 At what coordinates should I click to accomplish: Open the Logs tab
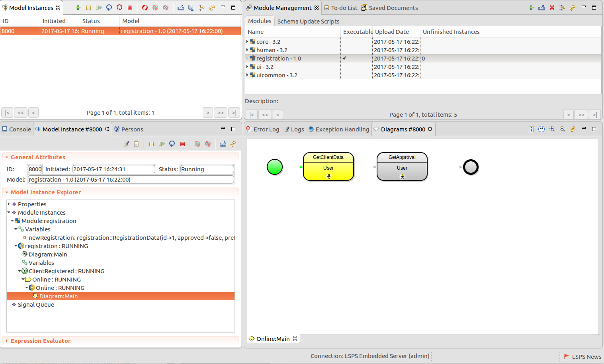point(294,129)
